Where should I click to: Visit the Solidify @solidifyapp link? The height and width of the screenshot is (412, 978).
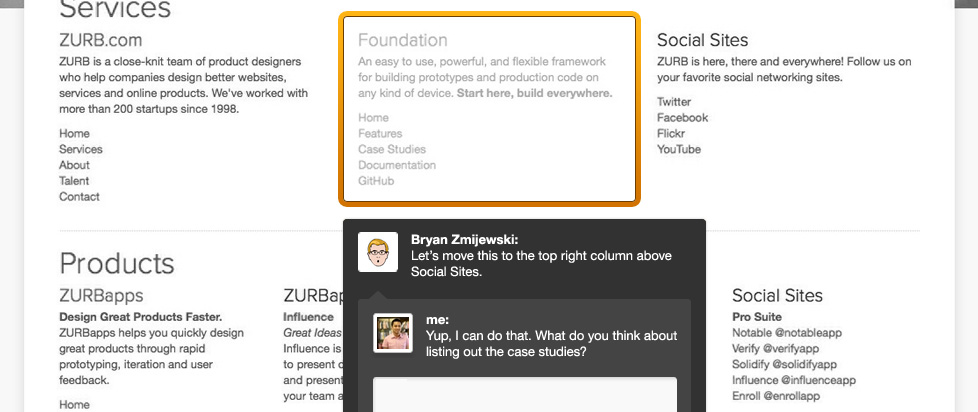784,364
